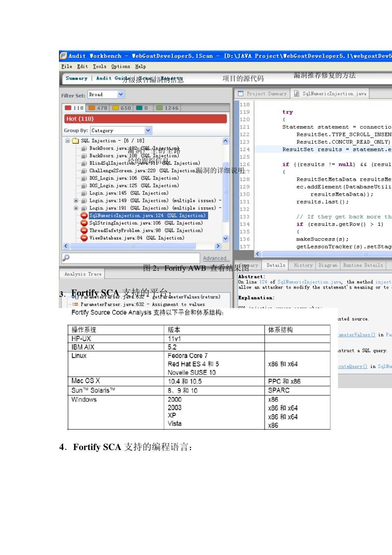Screen dimensions: 392x555
Task: Select ThreadSafetyProblem.java:98 issue text
Action: tap(146, 230)
